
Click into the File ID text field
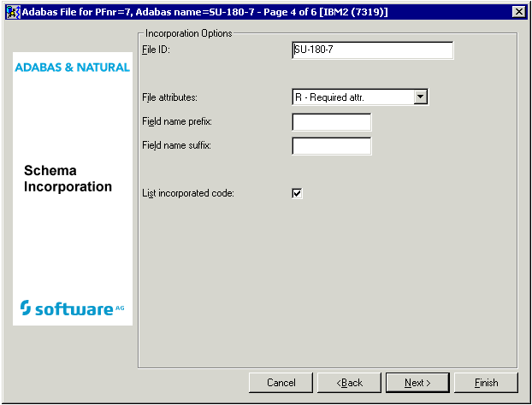coord(372,50)
